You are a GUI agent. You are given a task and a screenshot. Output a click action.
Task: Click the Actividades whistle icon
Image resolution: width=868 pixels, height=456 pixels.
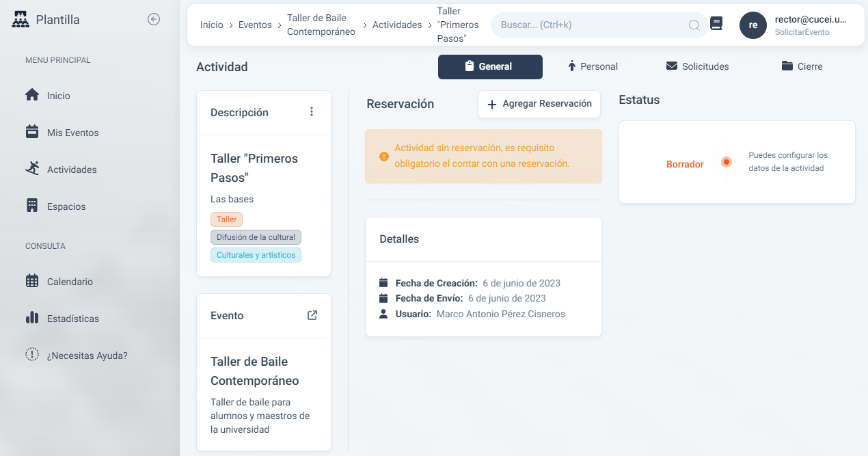tap(32, 169)
